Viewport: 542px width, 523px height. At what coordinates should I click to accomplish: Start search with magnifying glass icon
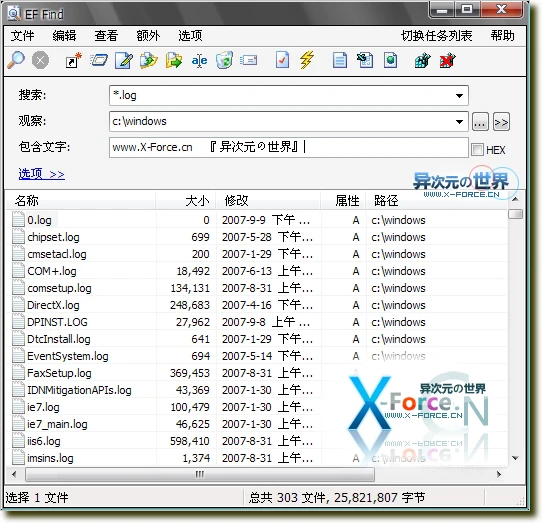(16, 60)
